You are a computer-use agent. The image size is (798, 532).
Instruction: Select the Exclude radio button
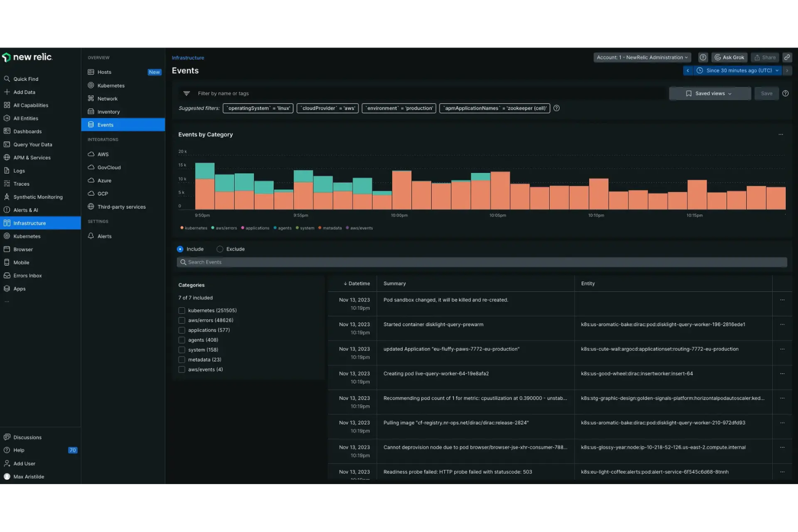[219, 249]
